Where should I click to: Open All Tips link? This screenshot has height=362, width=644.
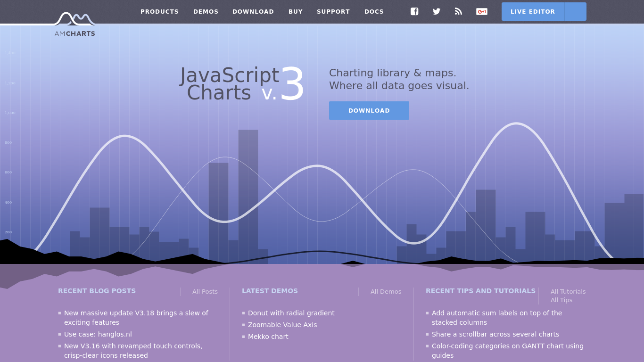(x=561, y=300)
